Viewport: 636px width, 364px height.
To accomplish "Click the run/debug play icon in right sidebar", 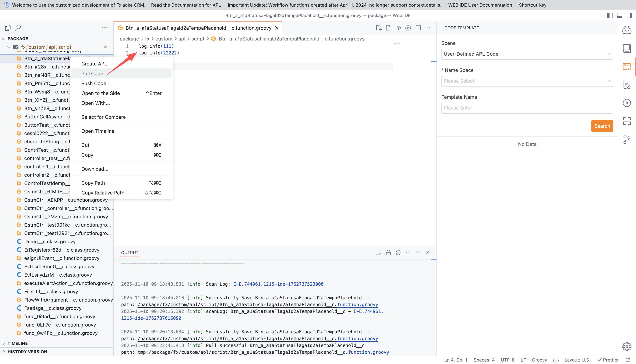I will [627, 103].
